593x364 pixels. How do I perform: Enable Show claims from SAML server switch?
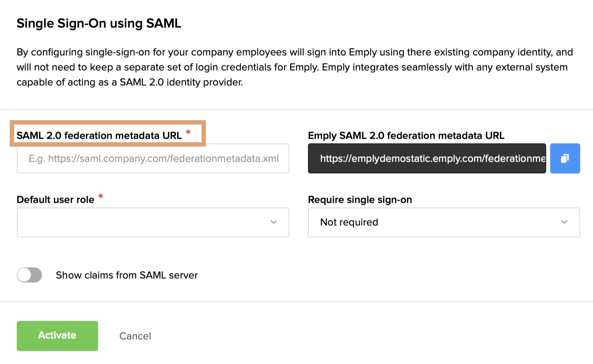(x=29, y=275)
